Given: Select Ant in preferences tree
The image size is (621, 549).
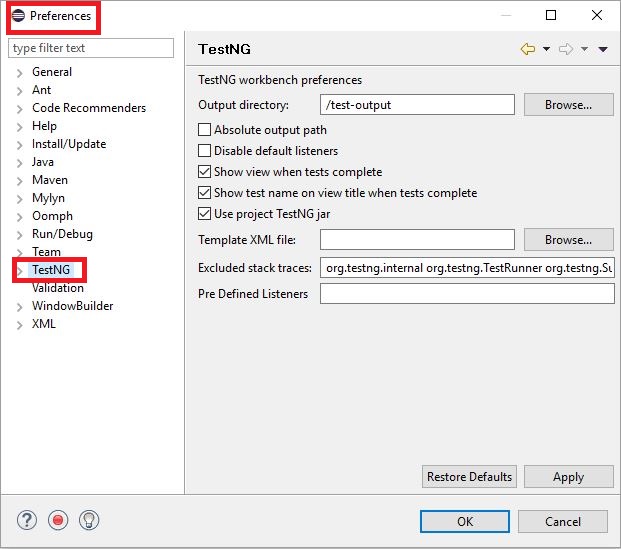Looking at the screenshot, I should [x=42, y=90].
